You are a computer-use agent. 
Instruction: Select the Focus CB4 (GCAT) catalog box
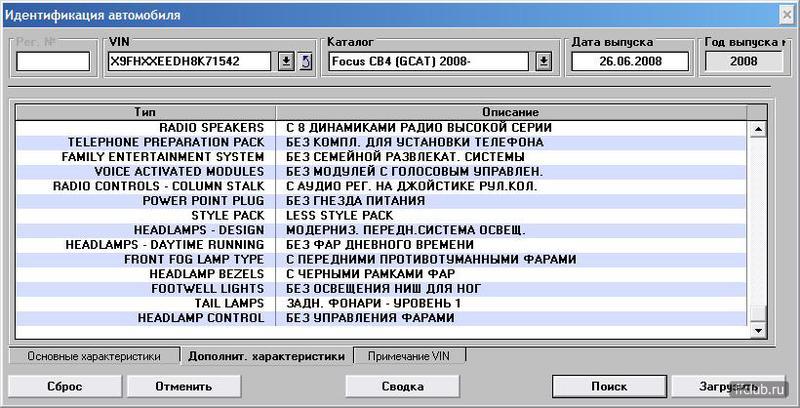[x=429, y=62]
